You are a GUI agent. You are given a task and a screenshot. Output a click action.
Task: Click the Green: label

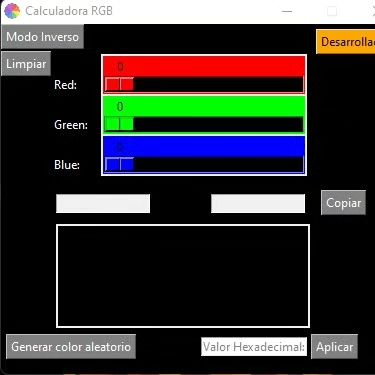pos(71,125)
